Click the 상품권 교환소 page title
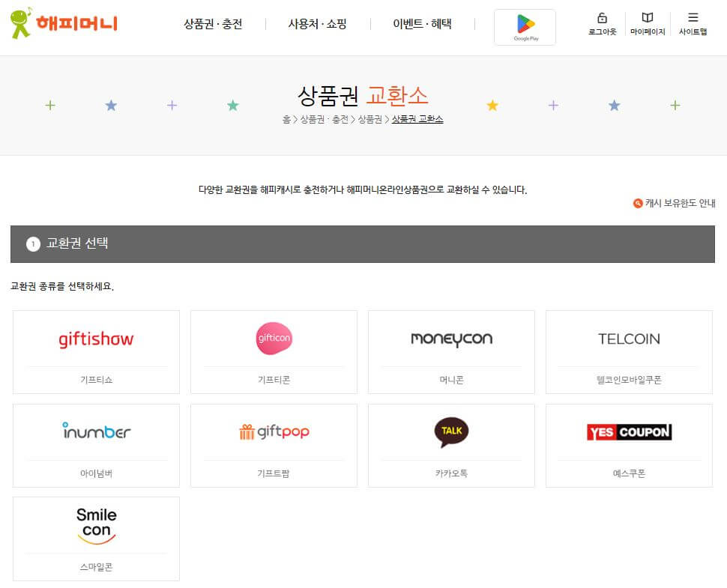 coord(363,95)
